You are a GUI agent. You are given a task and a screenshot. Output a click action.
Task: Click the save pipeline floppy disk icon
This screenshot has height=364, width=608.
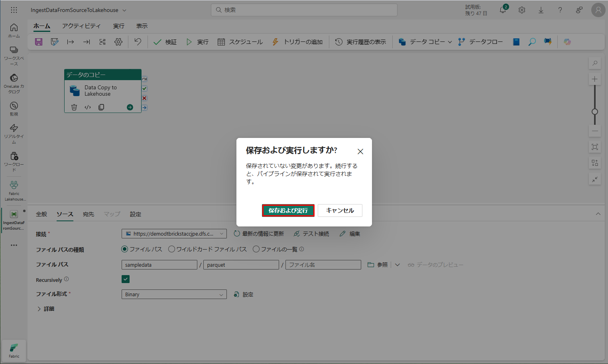pos(39,42)
